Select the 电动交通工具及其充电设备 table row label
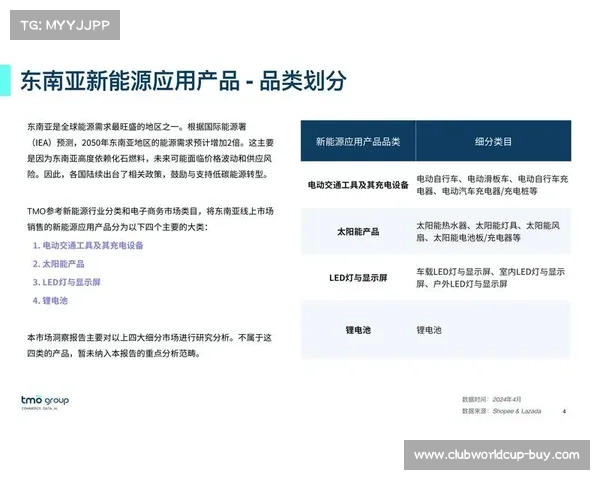 [x=357, y=185]
